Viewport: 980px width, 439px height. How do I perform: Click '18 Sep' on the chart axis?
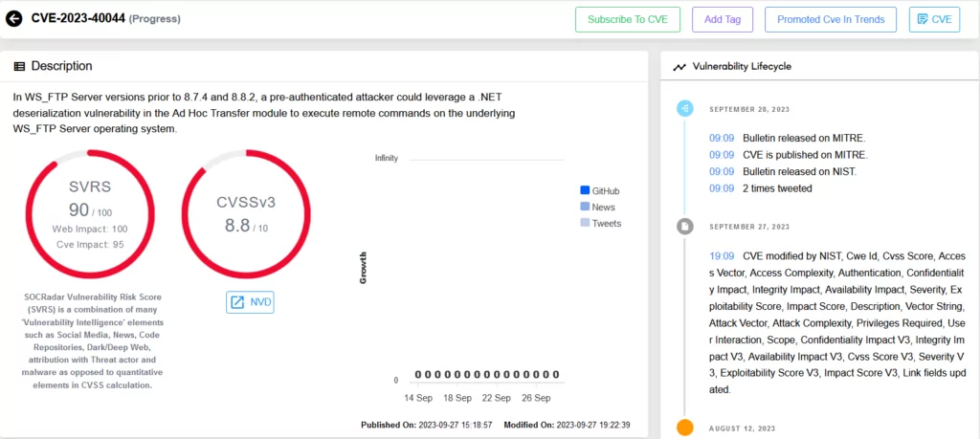457,398
